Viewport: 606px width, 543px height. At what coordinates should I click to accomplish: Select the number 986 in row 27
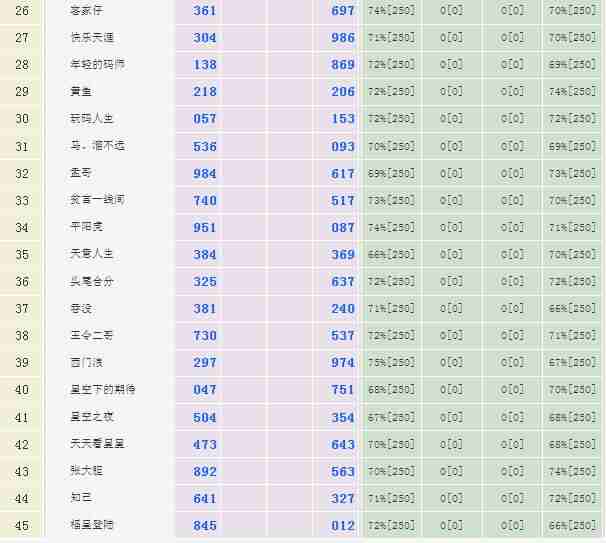343,38
